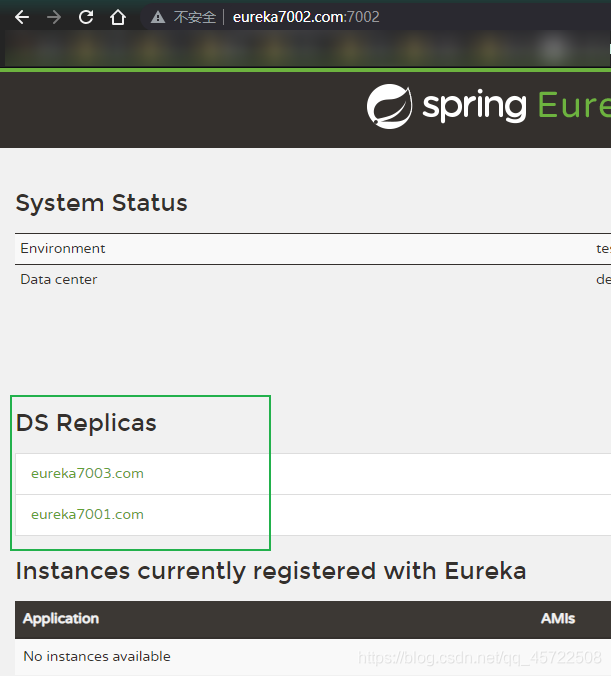Click the spring wordmark in header
The width and height of the screenshot is (611, 676).
[x=474, y=106]
